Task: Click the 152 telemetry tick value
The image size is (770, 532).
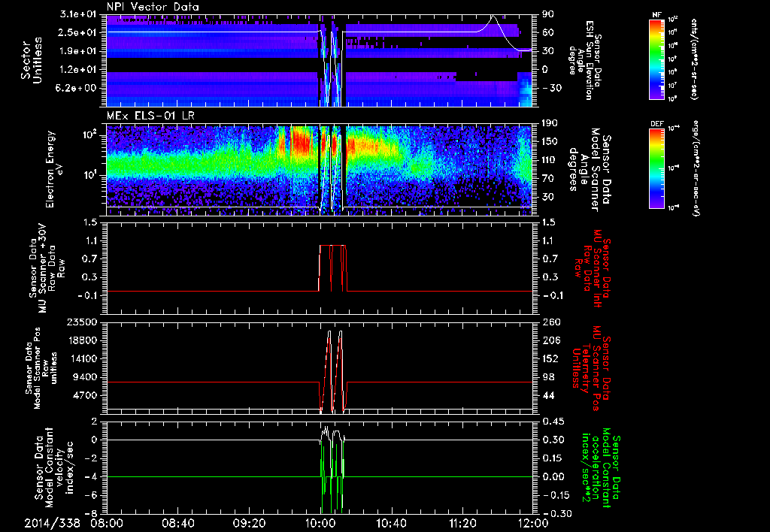Action: coord(550,358)
